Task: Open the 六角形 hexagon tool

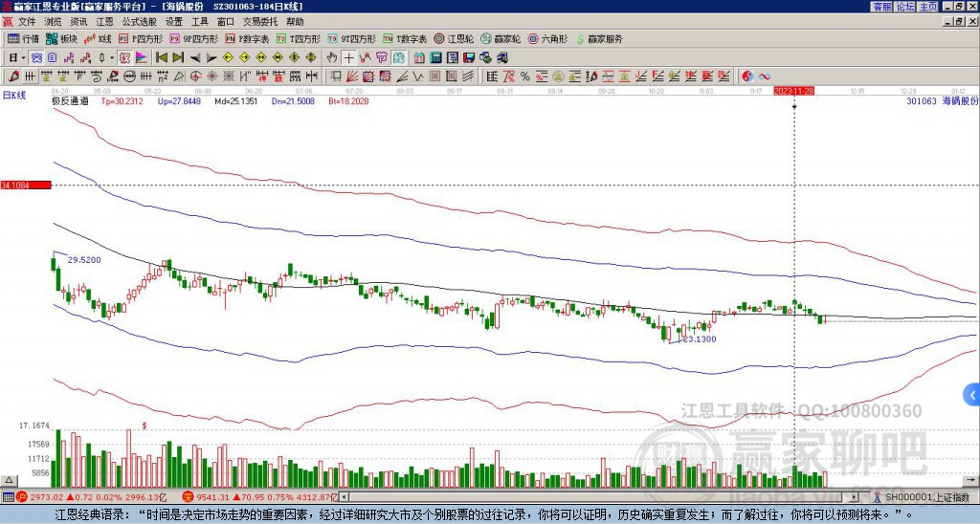Action: [x=547, y=38]
